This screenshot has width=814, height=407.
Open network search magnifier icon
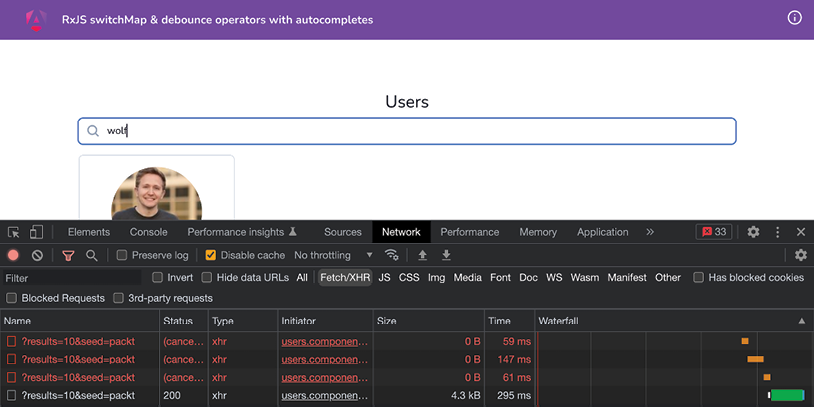point(91,255)
